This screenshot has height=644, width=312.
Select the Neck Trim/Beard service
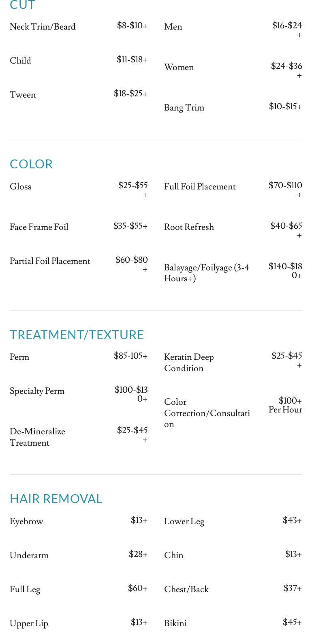(x=43, y=27)
